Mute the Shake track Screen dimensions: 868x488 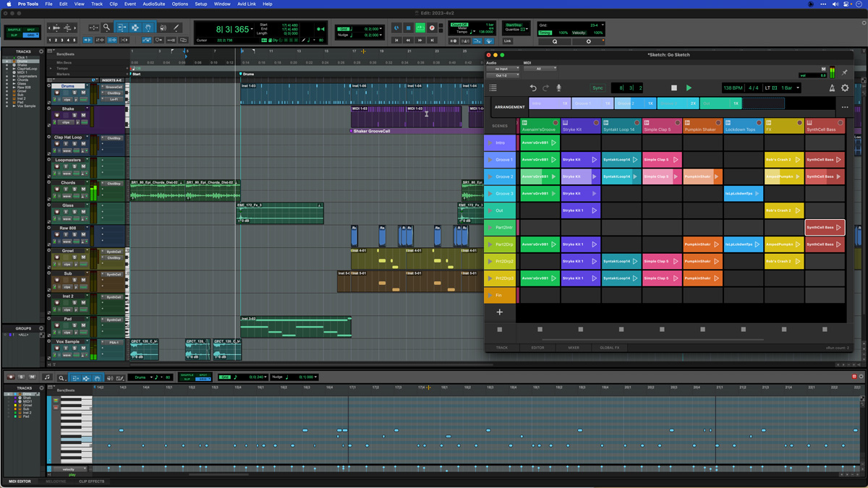click(x=82, y=115)
